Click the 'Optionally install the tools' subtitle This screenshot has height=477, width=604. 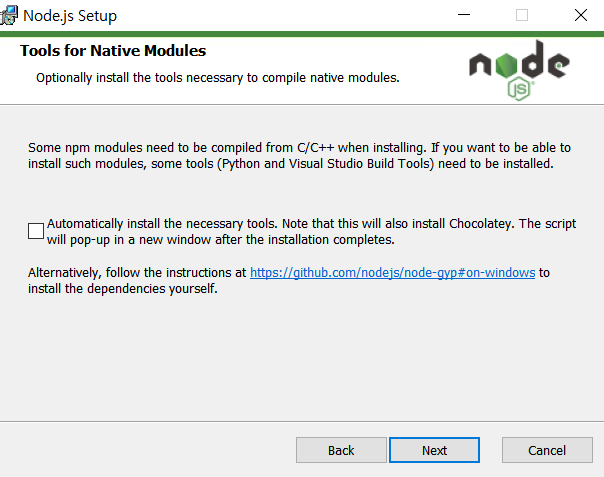218,78
